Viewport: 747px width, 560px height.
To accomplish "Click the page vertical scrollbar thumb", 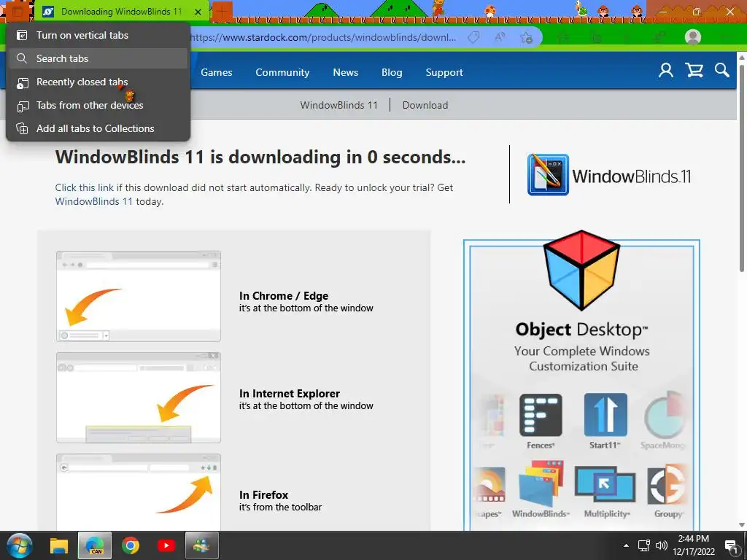I will tap(742, 168).
